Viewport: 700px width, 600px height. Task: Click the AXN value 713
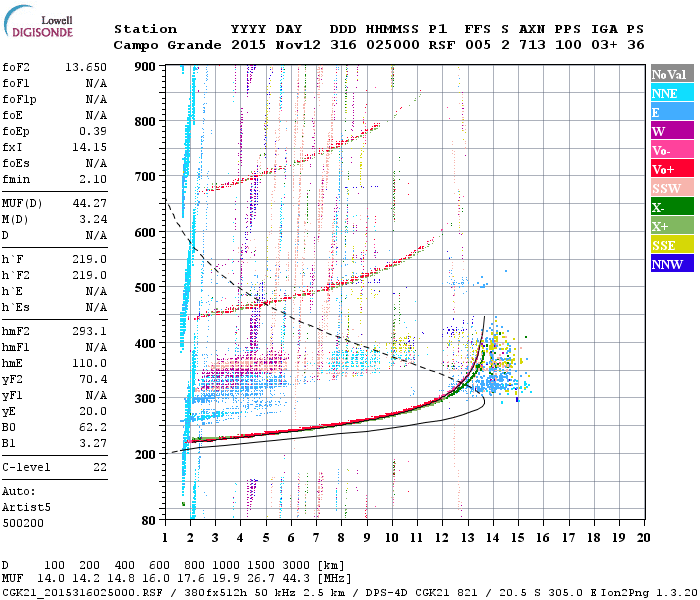click(532, 45)
